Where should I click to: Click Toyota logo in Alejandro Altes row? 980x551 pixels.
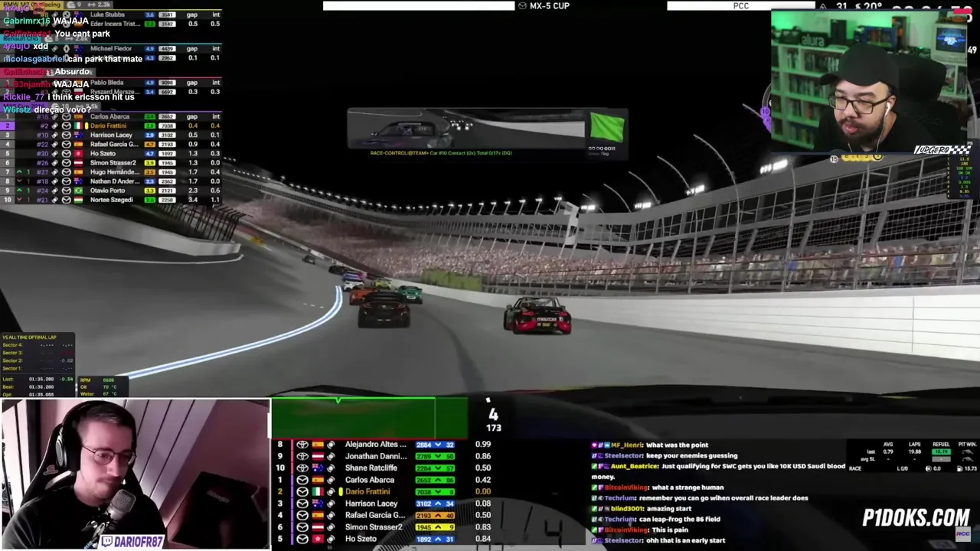302,445
